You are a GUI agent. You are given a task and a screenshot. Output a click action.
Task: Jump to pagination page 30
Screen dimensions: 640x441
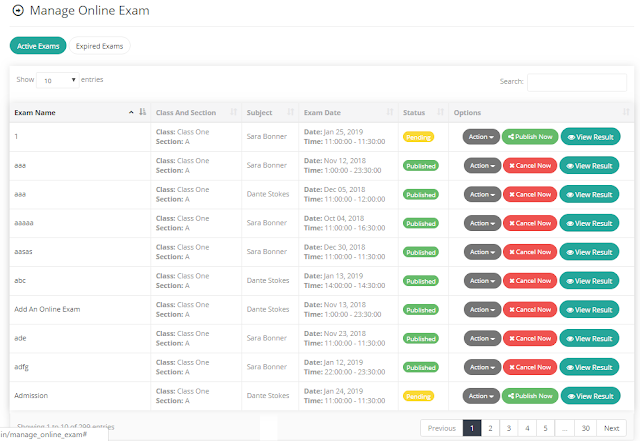(x=585, y=428)
